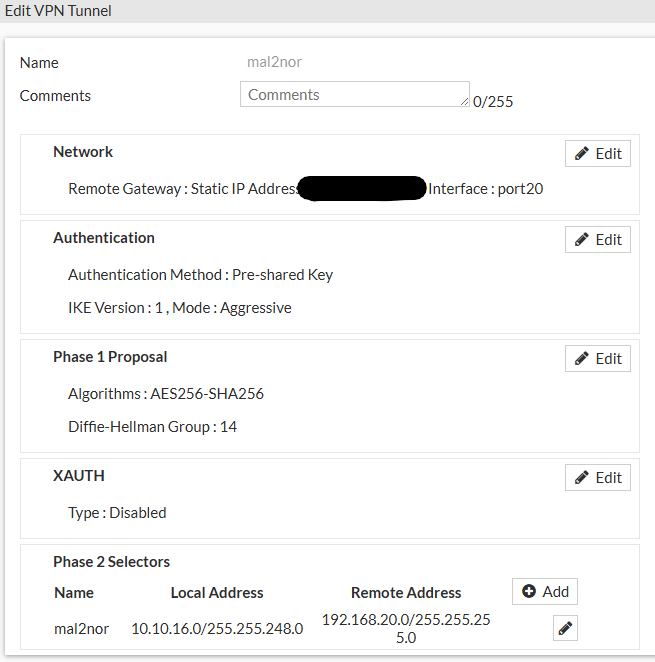Add a new Phase 2 selector

[544, 591]
